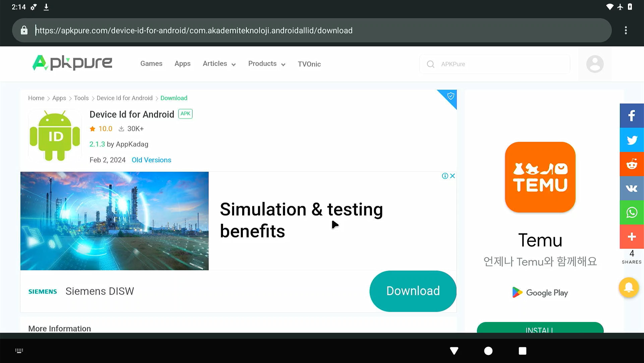Open the Games menu item
The height and width of the screenshot is (363, 644).
click(x=151, y=64)
